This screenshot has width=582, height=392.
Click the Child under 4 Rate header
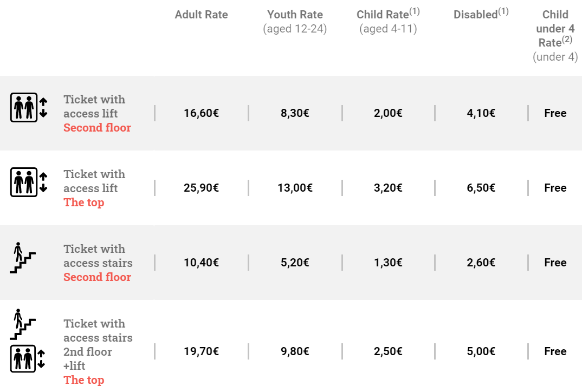[555, 29]
